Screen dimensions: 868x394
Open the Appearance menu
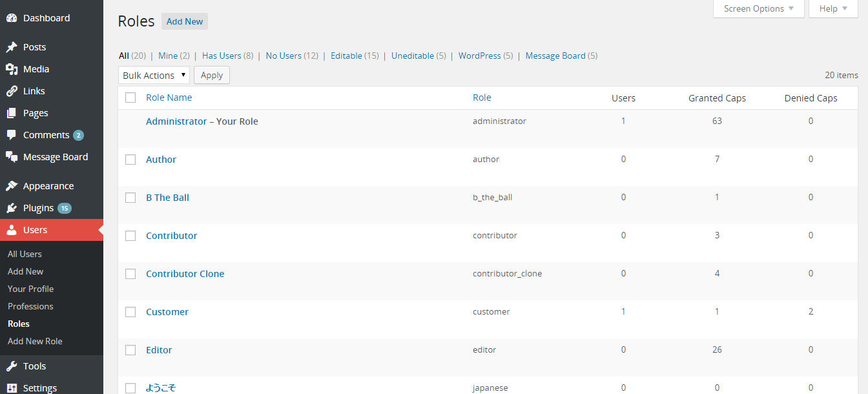click(52, 186)
